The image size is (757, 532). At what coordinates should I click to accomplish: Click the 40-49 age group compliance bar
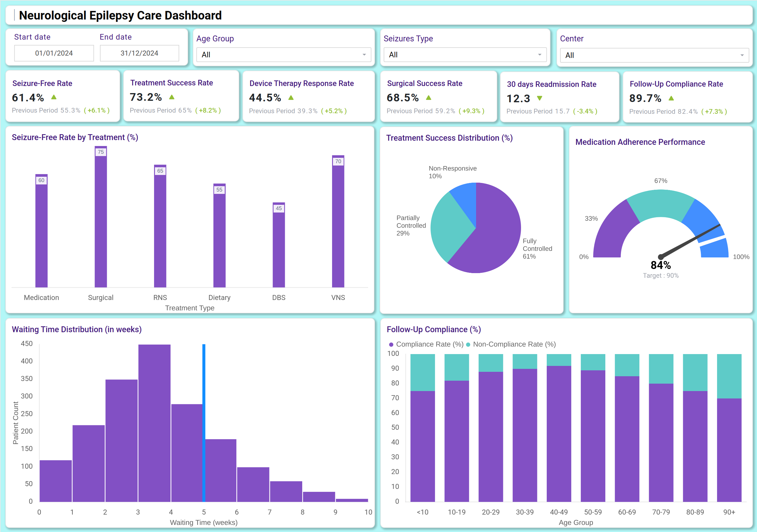click(x=559, y=434)
